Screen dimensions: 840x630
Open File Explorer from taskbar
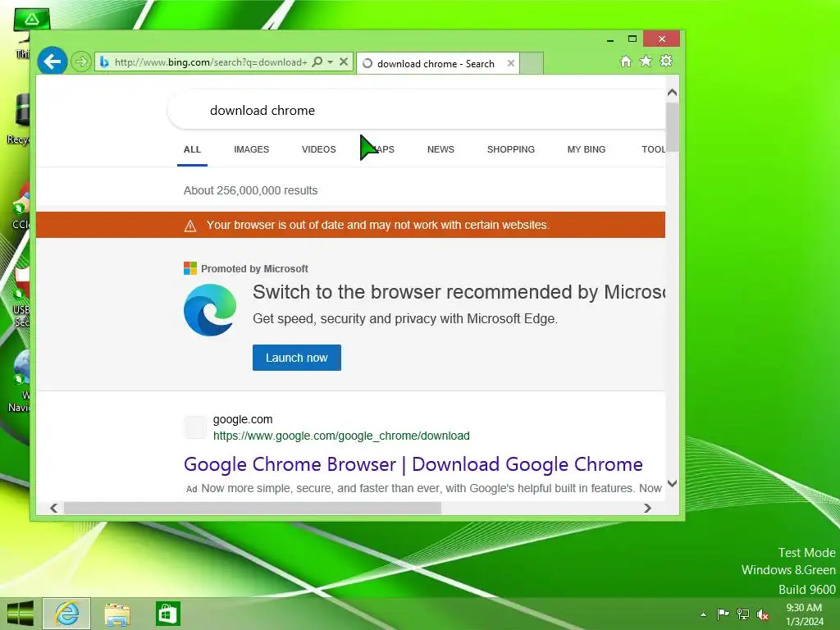tap(117, 614)
